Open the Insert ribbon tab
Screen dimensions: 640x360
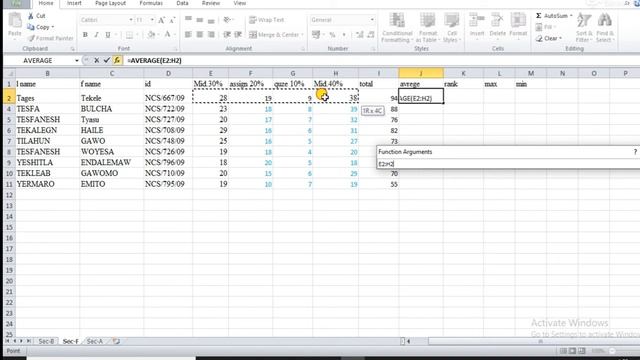pyautogui.click(x=74, y=3)
